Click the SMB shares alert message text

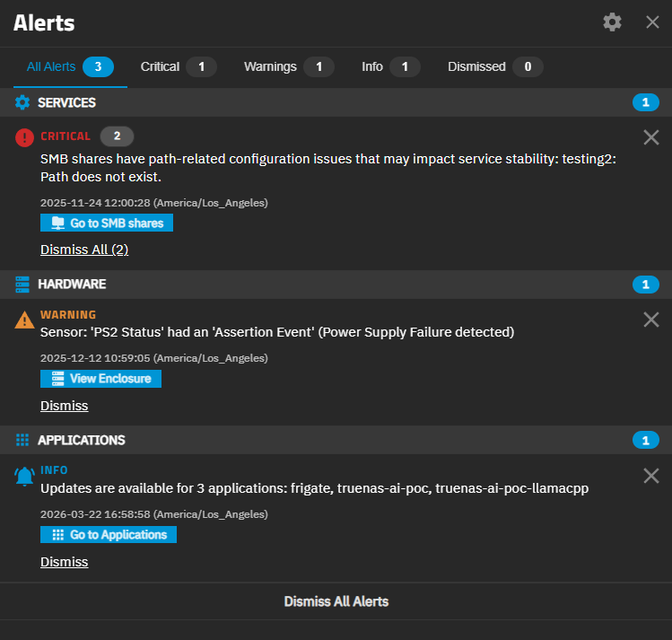coord(328,168)
